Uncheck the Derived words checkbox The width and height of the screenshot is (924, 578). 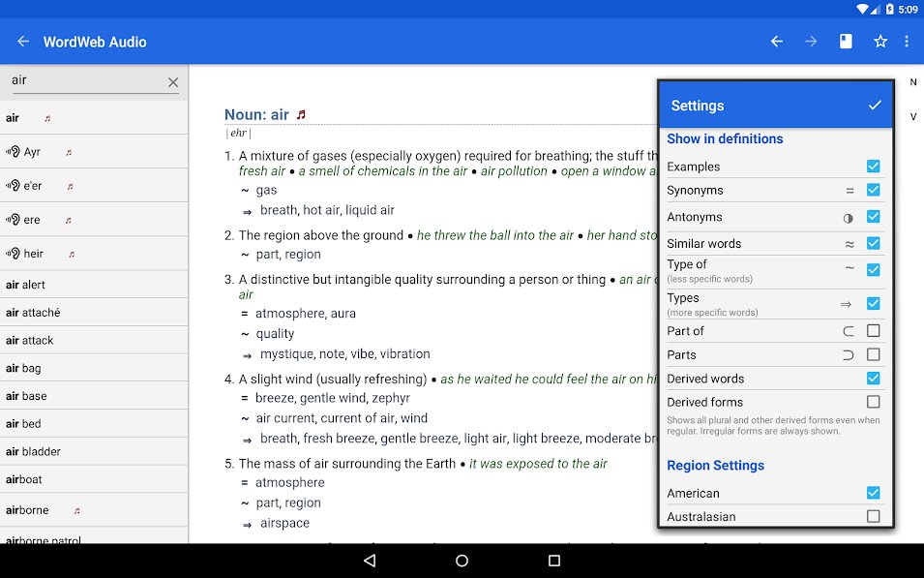click(874, 378)
